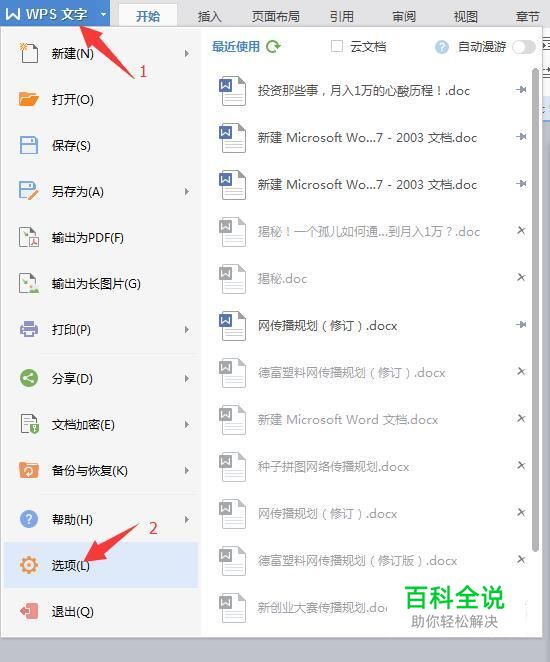Click the 输出为长图片(G) icon
This screenshot has height=662, width=550.
coord(29,283)
